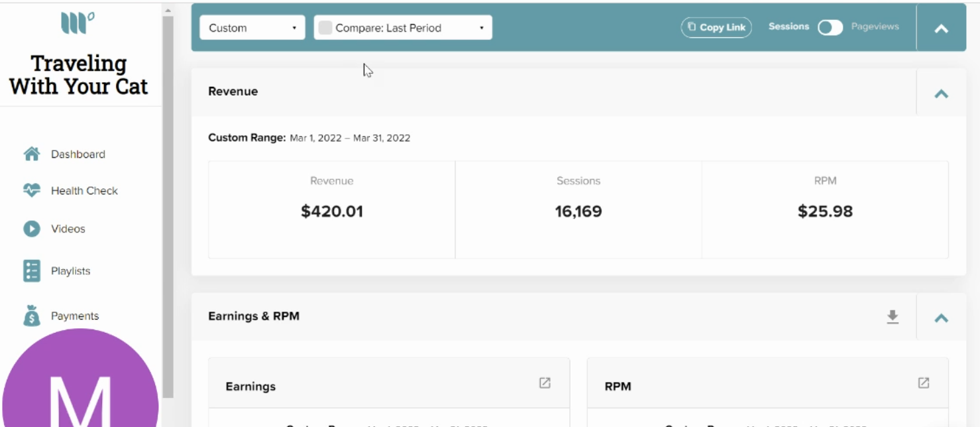This screenshot has width=980, height=427.
Task: Click the Earnings card heading
Action: 250,387
